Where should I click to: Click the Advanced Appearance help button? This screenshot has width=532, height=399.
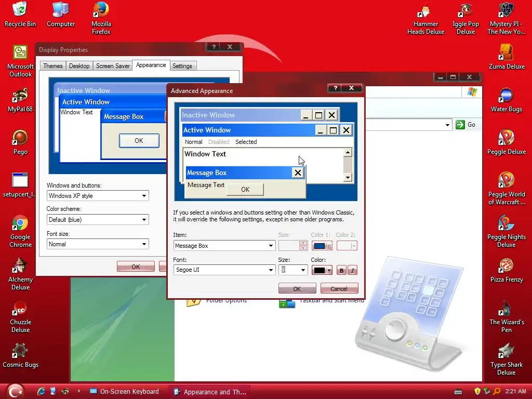pyautogui.click(x=336, y=88)
